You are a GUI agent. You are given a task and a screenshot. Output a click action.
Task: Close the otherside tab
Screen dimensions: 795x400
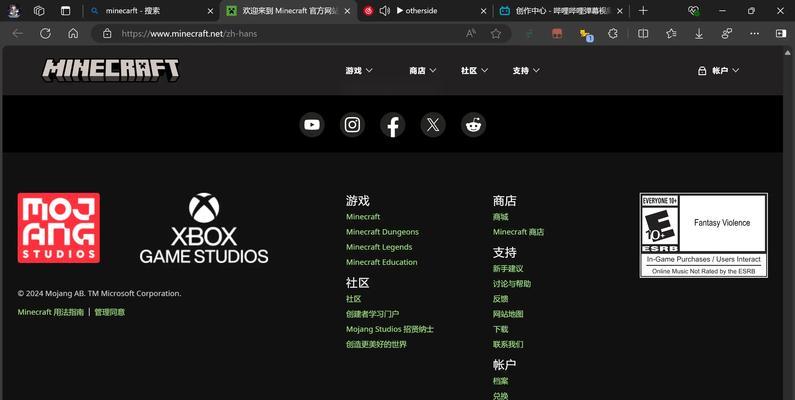coord(483,11)
